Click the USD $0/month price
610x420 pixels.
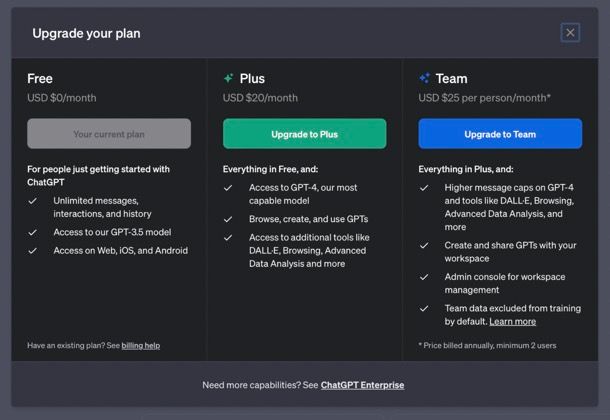pyautogui.click(x=61, y=98)
